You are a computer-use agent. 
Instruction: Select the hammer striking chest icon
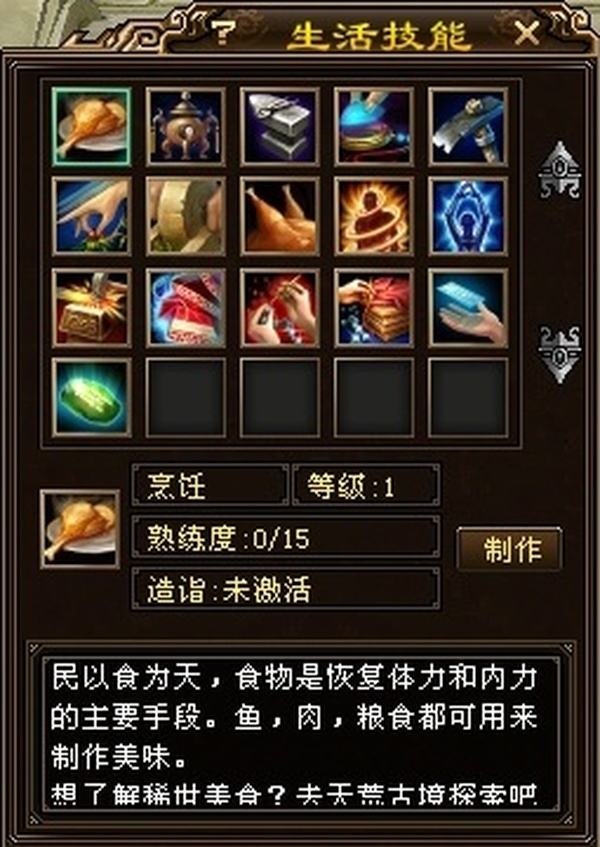tap(91, 307)
